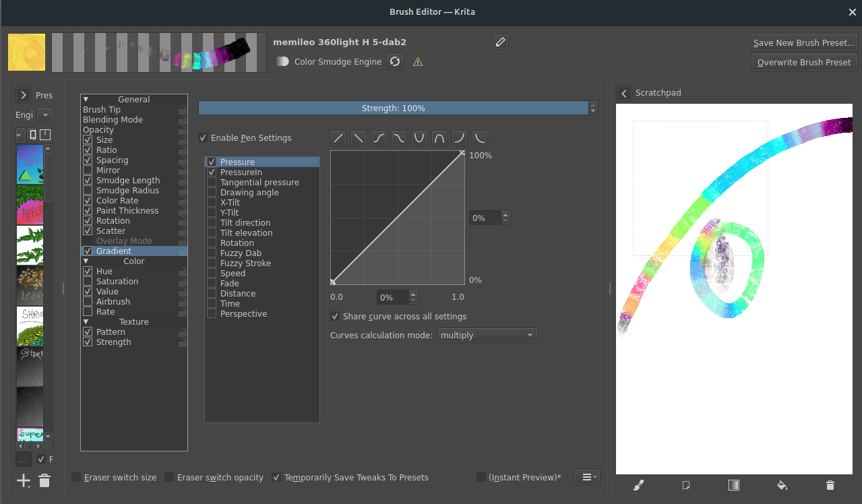Clear scratchpad using the trash icon

(830, 485)
